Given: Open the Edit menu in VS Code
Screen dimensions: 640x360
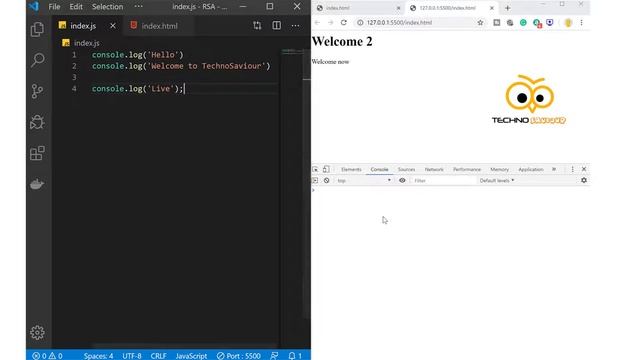Looking at the screenshot, I should (x=76, y=7).
